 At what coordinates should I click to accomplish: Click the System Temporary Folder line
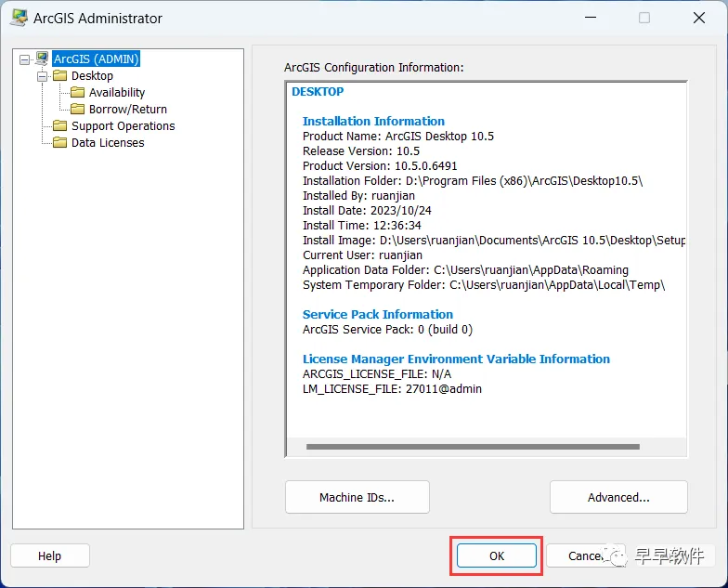tap(484, 284)
